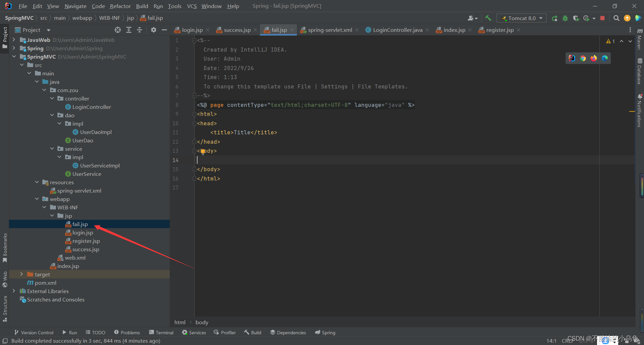The width and height of the screenshot is (644, 345).
Task: Collapse the resources folder
Action: coord(37,182)
